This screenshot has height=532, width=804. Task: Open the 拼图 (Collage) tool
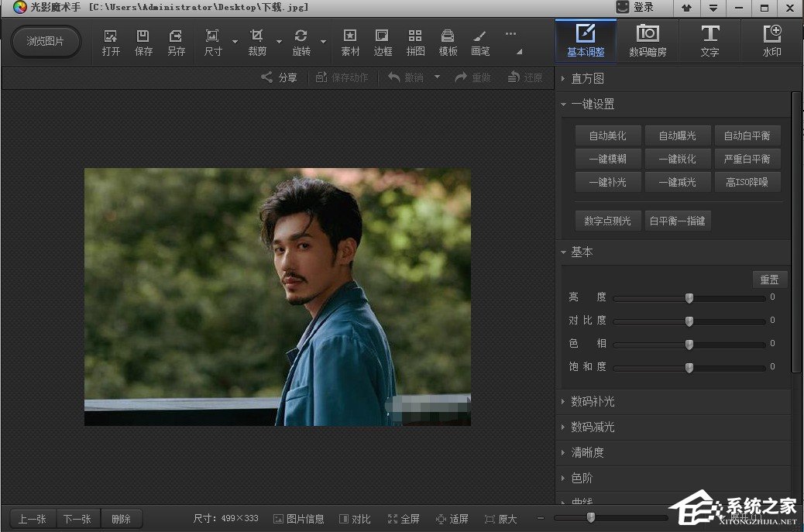click(x=415, y=42)
